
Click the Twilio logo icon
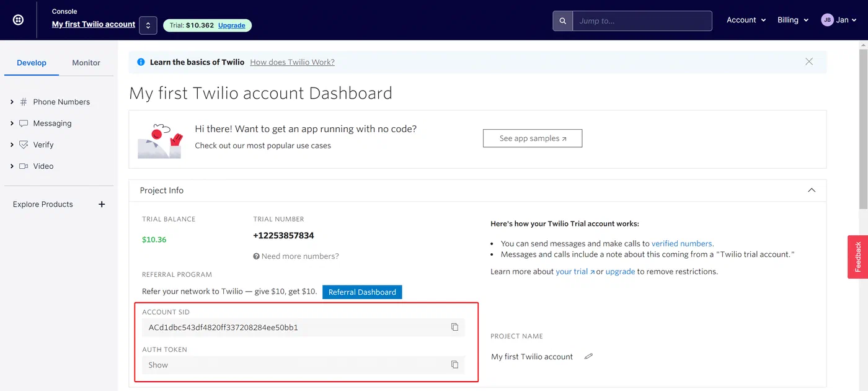point(19,20)
